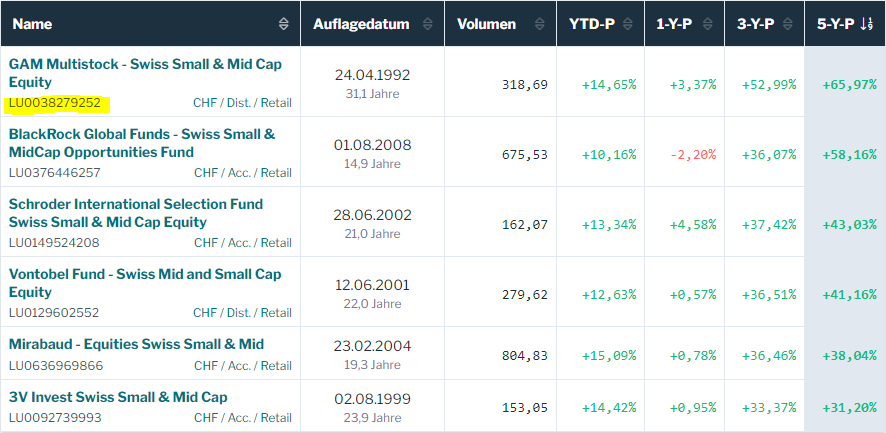886x433 pixels.
Task: Open Mirabaud Equities Swiss Small & Mid
Action: 136,344
